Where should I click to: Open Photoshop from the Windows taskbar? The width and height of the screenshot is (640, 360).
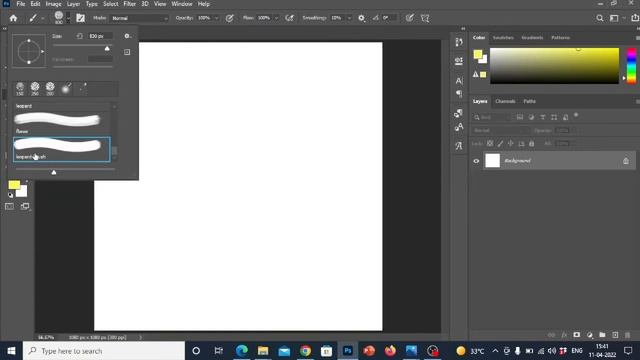click(x=348, y=351)
